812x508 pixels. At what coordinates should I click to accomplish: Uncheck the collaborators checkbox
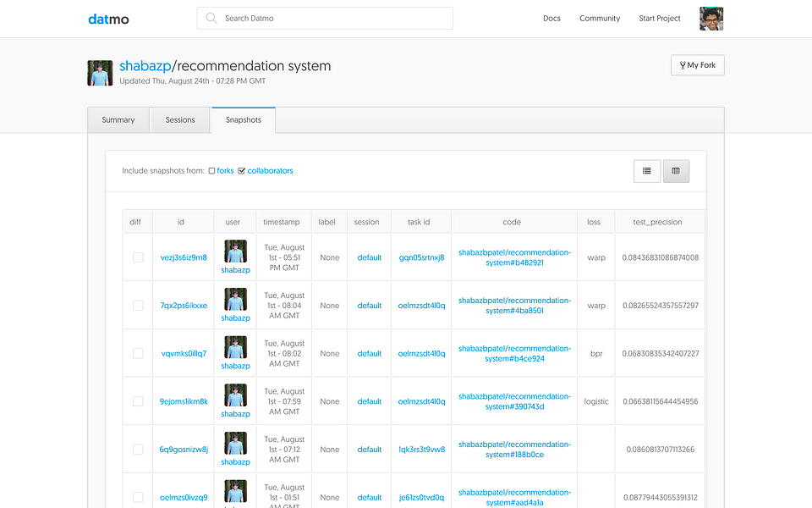241,171
